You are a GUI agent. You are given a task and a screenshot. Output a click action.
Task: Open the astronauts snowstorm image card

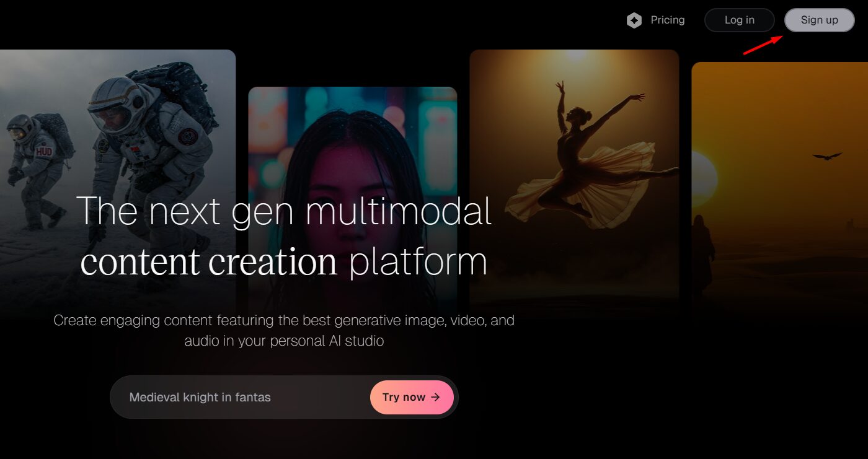point(118,124)
